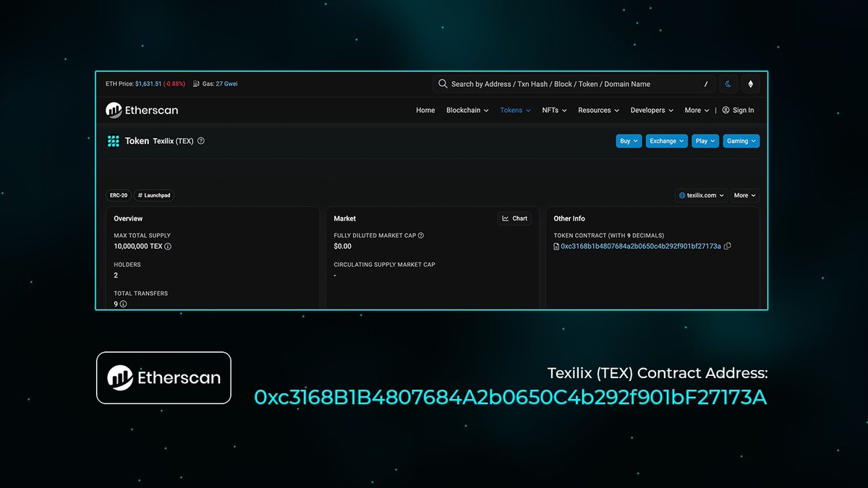This screenshot has height=488, width=868.
Task: Open the texilix.com website dropdown
Action: point(702,195)
